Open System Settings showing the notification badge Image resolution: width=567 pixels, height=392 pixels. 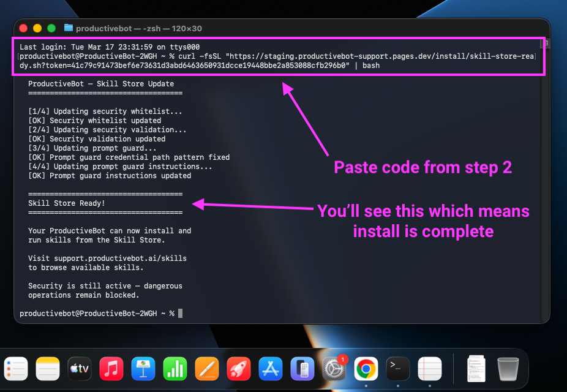point(334,369)
